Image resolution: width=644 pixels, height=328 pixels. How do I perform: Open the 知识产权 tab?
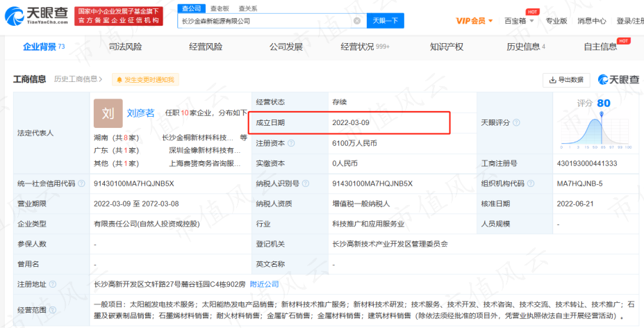(446, 47)
